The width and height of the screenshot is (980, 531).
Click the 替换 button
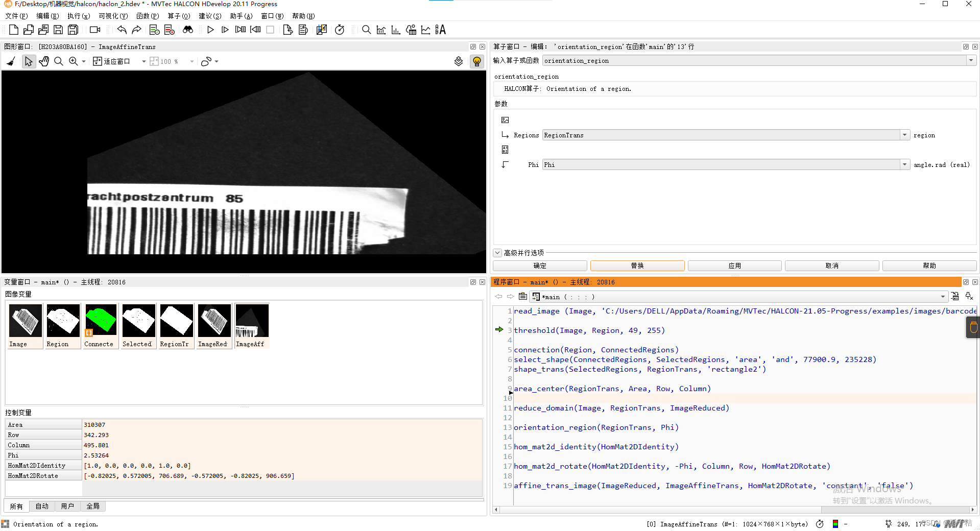[x=637, y=265]
